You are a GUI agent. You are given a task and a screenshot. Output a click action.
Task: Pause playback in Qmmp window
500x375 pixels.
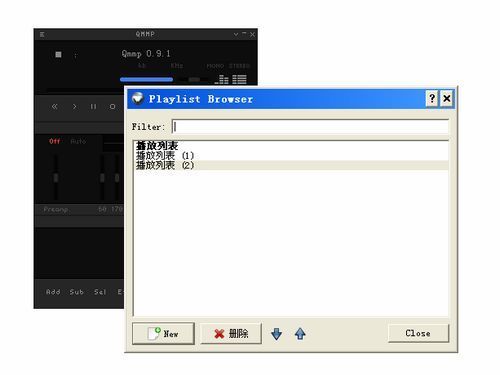(x=93, y=106)
